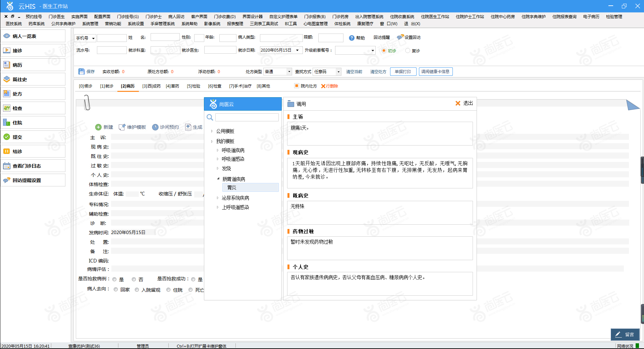Open the 病人一览表 patient list icon
This screenshot has width=644, height=349.
pyautogui.click(x=7, y=36)
